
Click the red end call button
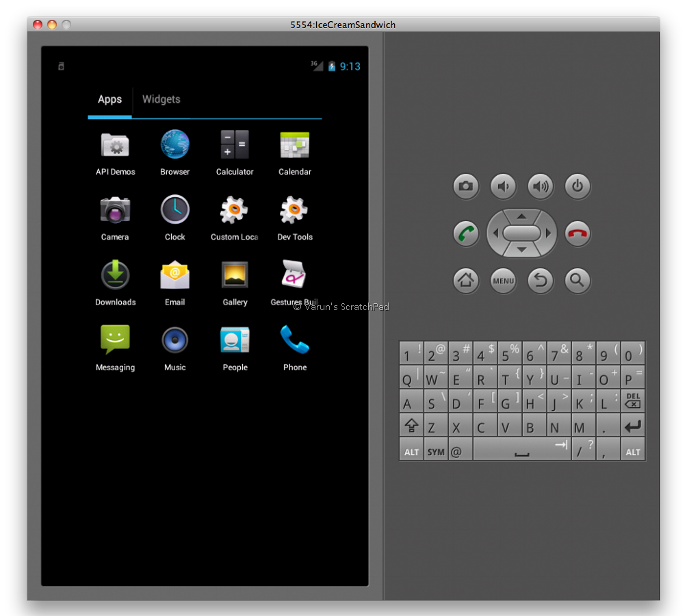tap(578, 233)
